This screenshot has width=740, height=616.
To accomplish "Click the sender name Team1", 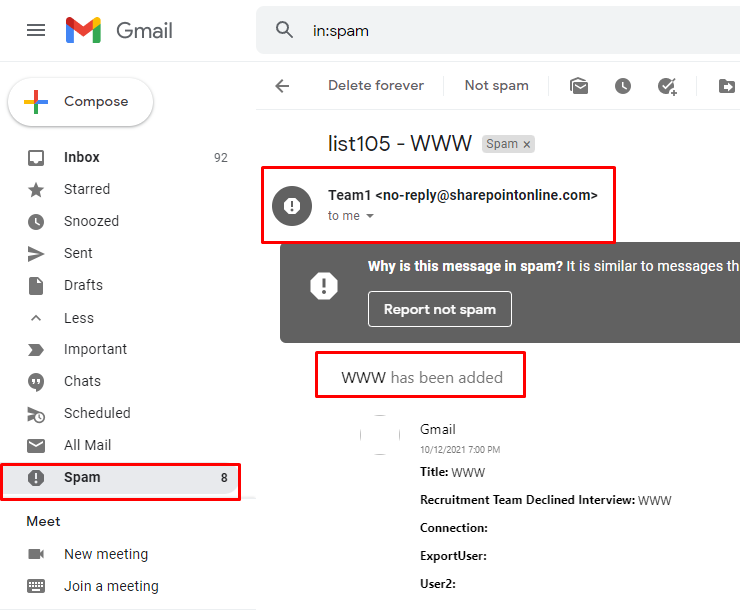I will pyautogui.click(x=350, y=195).
